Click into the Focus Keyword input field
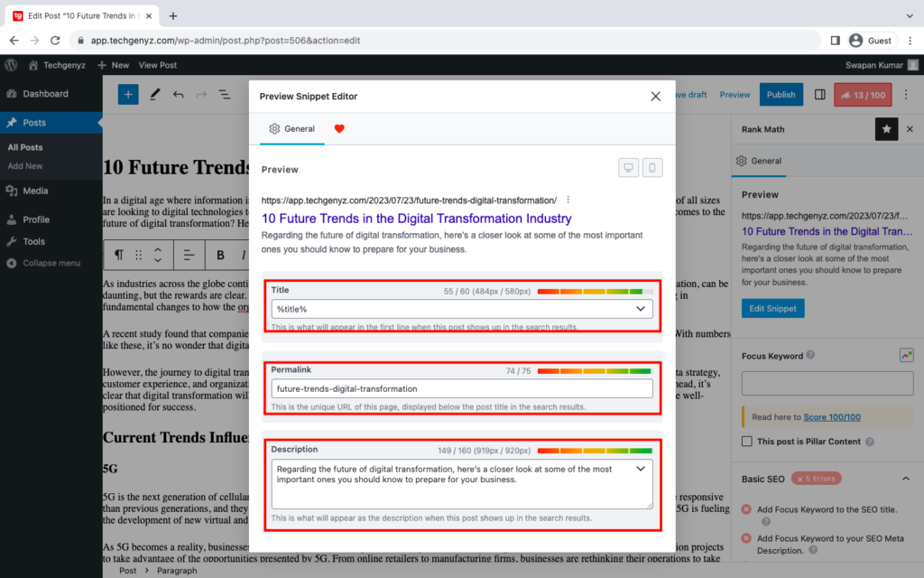This screenshot has height=578, width=924. coord(827,383)
